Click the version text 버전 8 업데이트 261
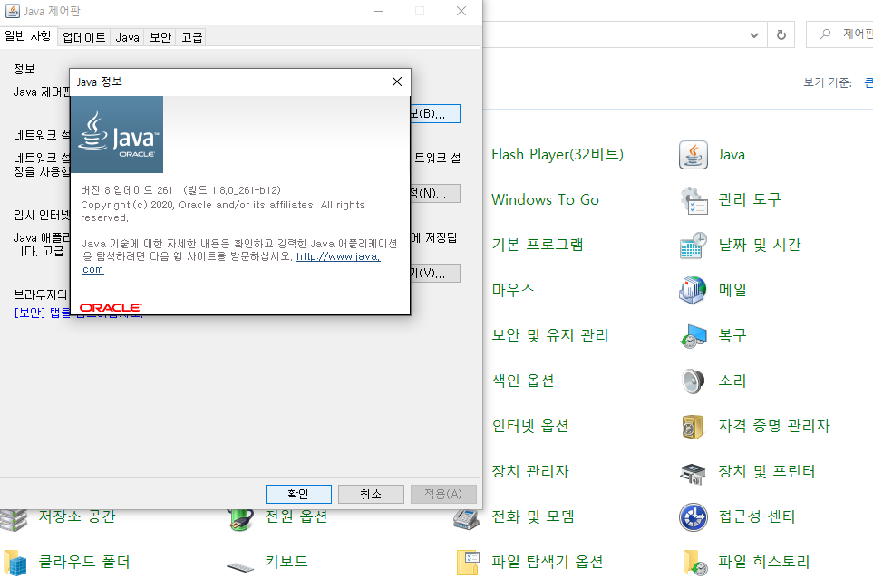Viewport: 873px width, 588px height. (x=127, y=190)
